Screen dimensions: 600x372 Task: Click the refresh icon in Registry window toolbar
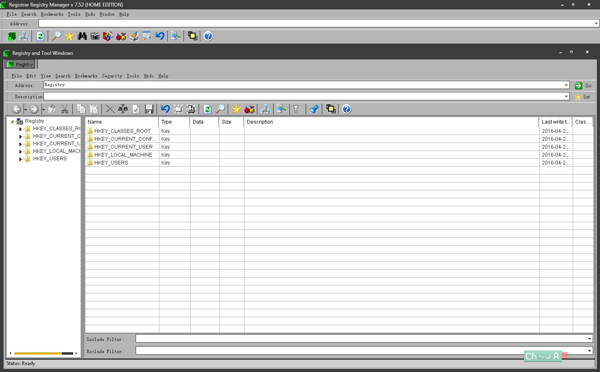point(207,109)
